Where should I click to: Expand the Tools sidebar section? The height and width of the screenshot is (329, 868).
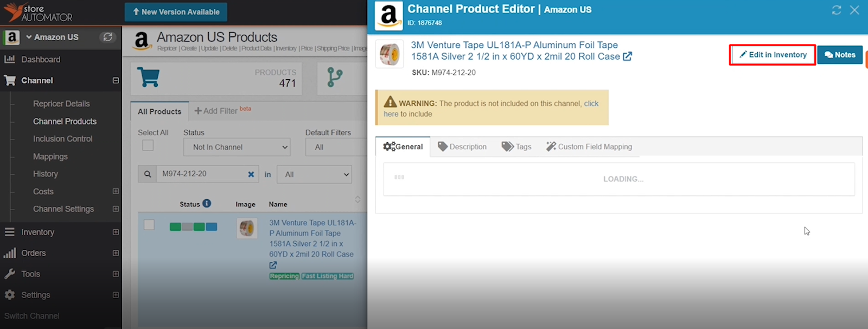pyautogui.click(x=116, y=274)
